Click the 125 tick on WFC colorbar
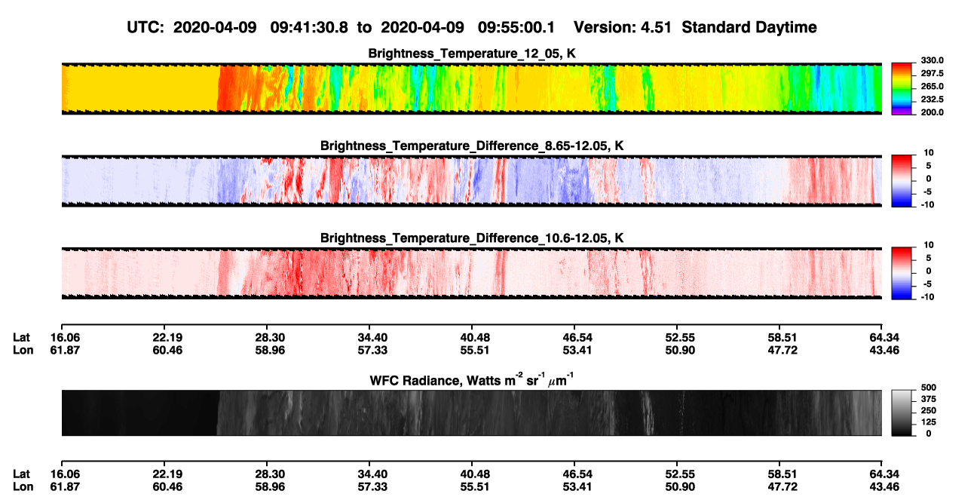Image resolution: width=980 pixels, height=503 pixels. click(x=928, y=422)
